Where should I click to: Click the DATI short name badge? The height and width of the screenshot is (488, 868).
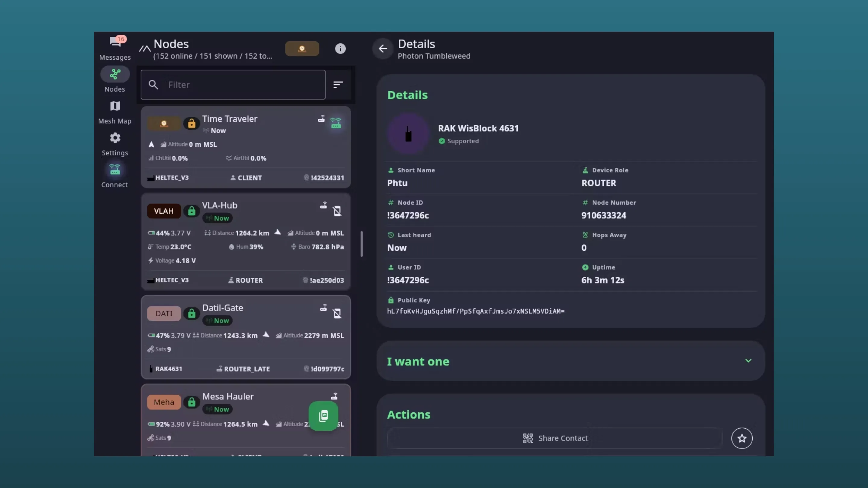(164, 314)
